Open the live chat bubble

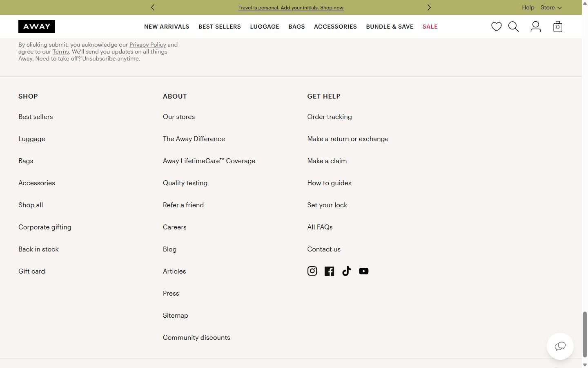[560, 346]
